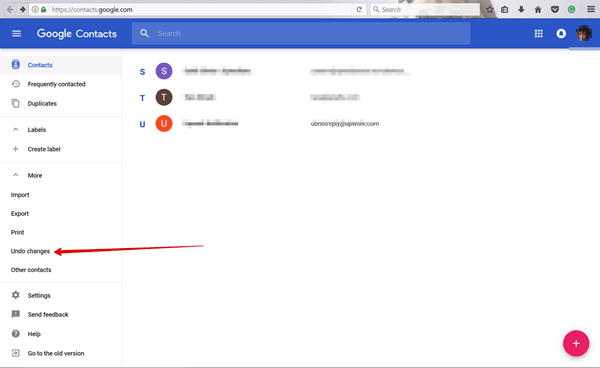Image resolution: width=600 pixels, height=368 pixels.
Task: Open Other contacts link
Action: click(x=31, y=270)
